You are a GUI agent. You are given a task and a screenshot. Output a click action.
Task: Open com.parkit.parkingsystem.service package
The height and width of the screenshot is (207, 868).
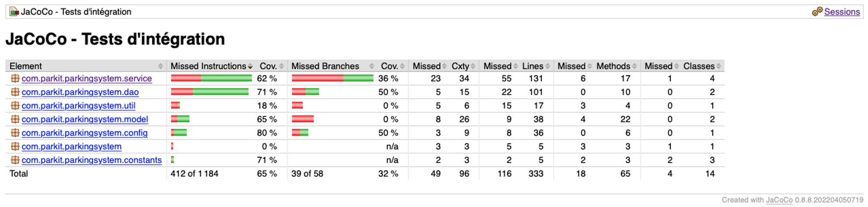point(86,78)
